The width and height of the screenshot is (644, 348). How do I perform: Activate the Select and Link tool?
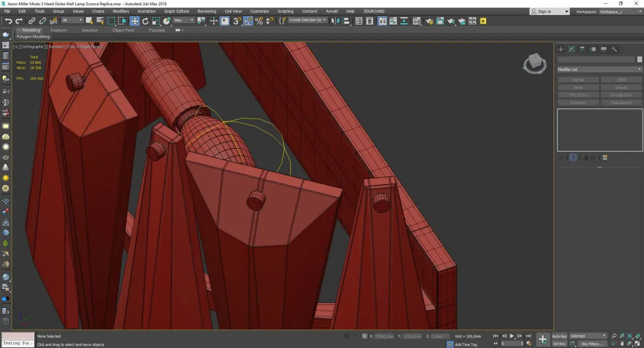[32, 21]
